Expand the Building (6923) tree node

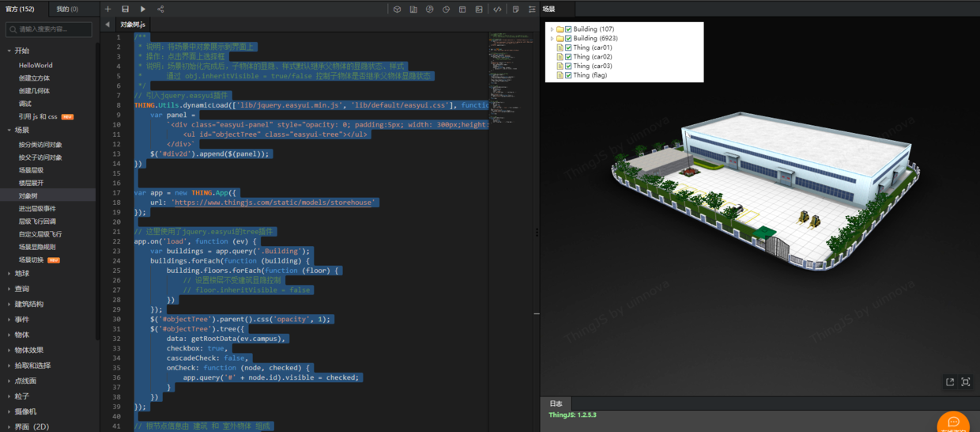[552, 38]
